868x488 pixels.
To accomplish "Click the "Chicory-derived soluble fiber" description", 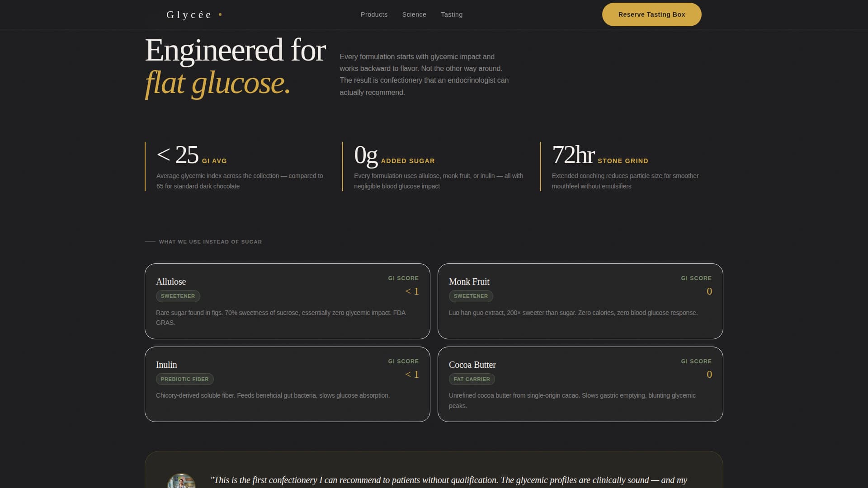I will [273, 395].
